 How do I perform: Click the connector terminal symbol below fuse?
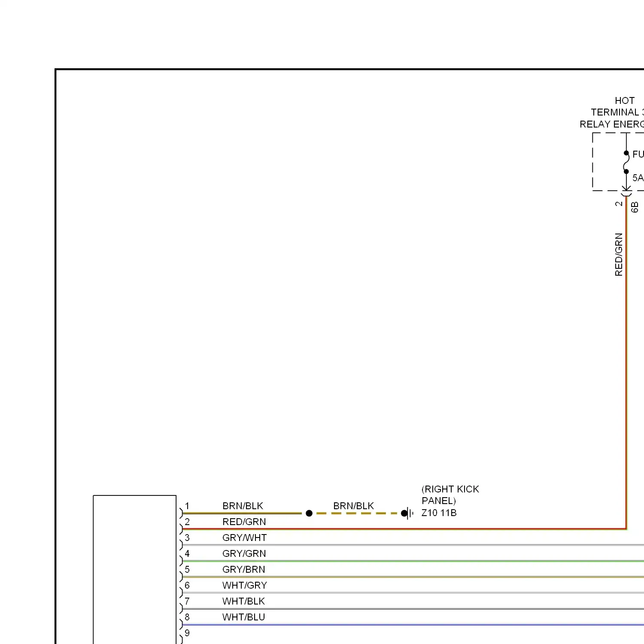point(626,191)
